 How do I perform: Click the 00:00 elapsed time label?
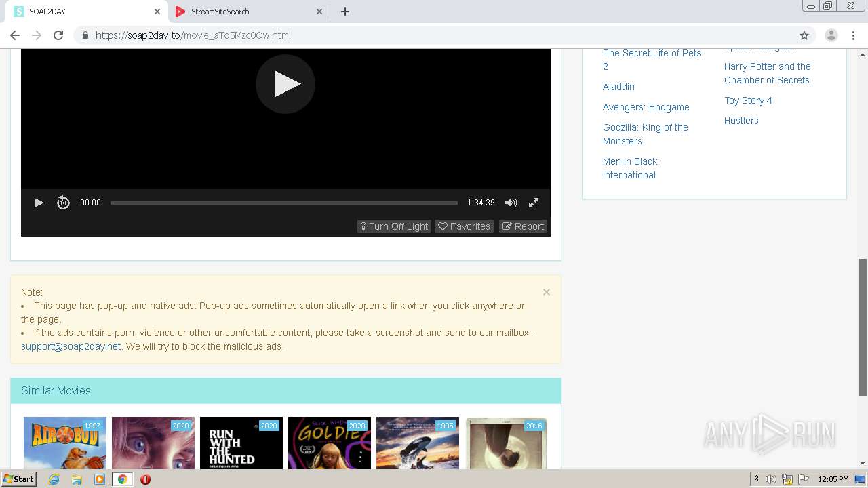coord(90,203)
